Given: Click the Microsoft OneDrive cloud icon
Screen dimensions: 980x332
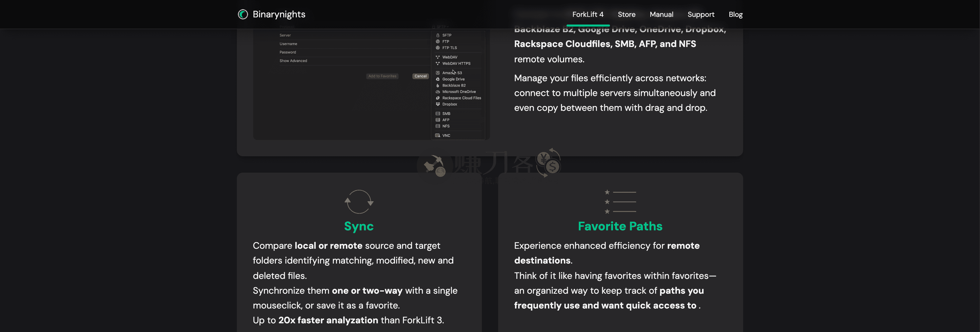Looking at the screenshot, I should 437,92.
